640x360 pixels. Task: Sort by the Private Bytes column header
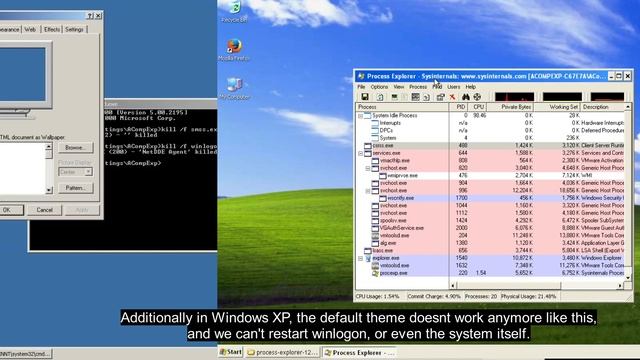point(510,107)
